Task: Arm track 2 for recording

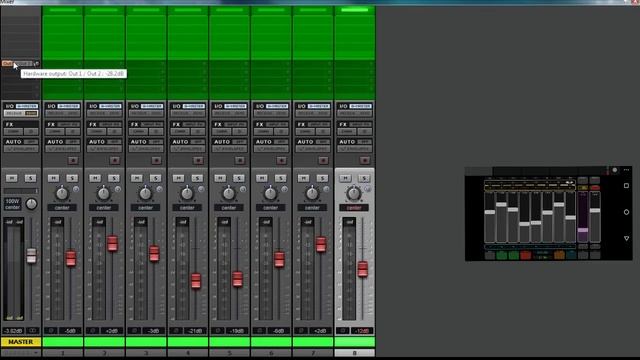Action: [115, 160]
